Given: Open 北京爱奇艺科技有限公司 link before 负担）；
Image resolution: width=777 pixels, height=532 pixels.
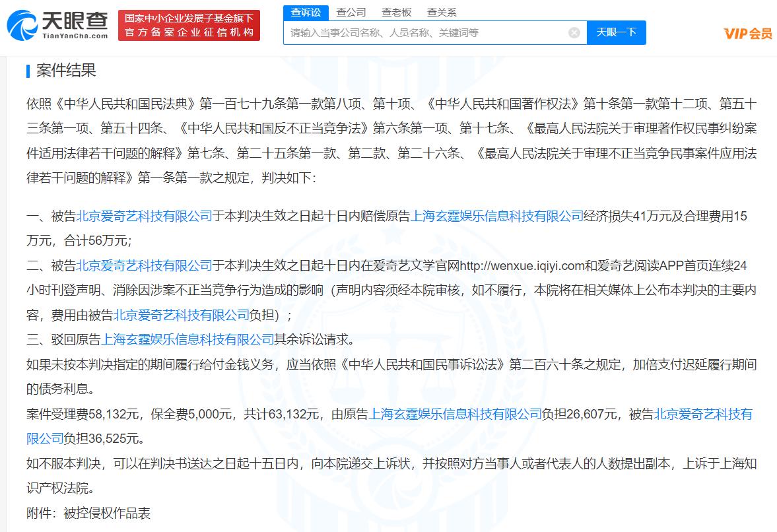Looking at the screenshot, I should 182,315.
